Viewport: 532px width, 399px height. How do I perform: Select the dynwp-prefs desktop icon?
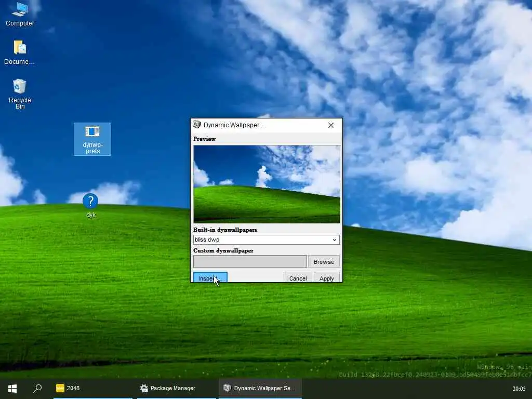[92, 139]
